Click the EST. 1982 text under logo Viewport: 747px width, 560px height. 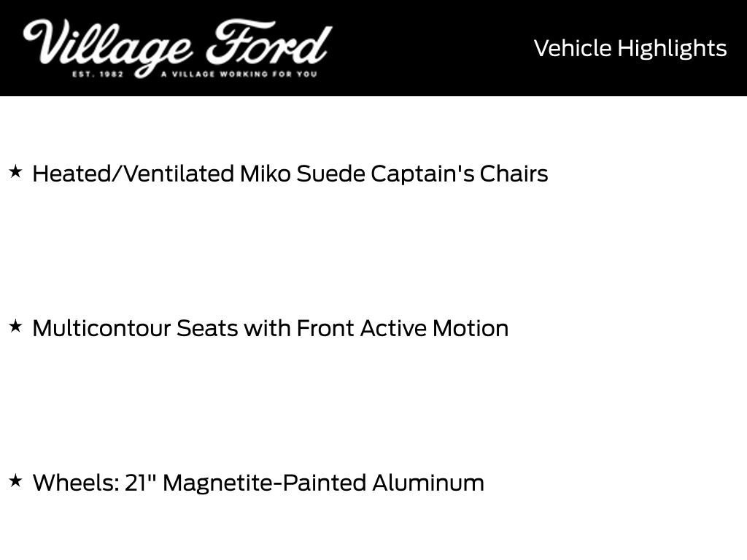[x=98, y=74]
